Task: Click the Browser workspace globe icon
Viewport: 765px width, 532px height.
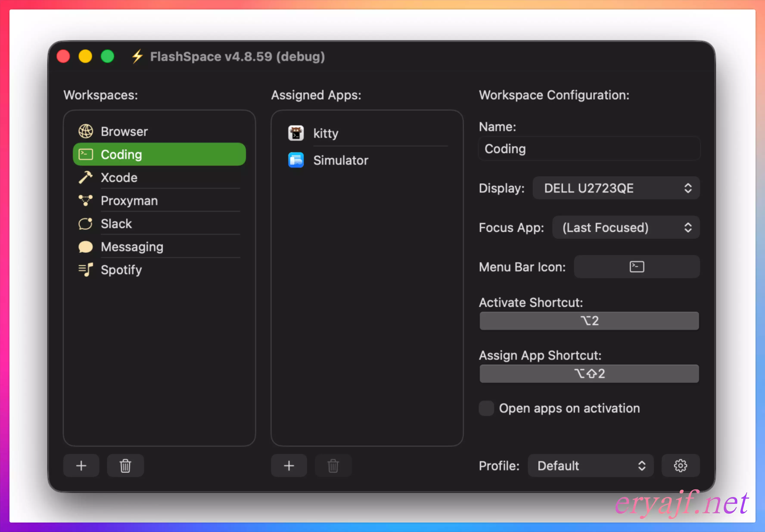Action: (86, 131)
